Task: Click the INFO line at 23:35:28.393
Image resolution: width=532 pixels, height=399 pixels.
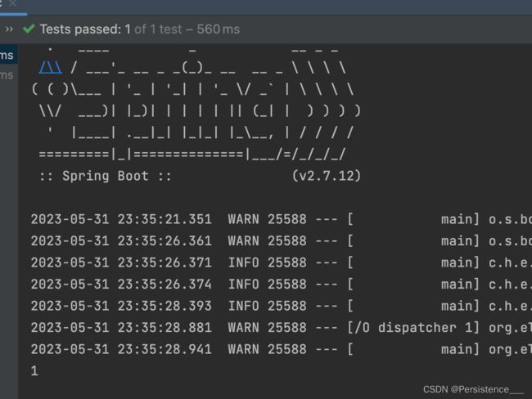Action: (282, 306)
